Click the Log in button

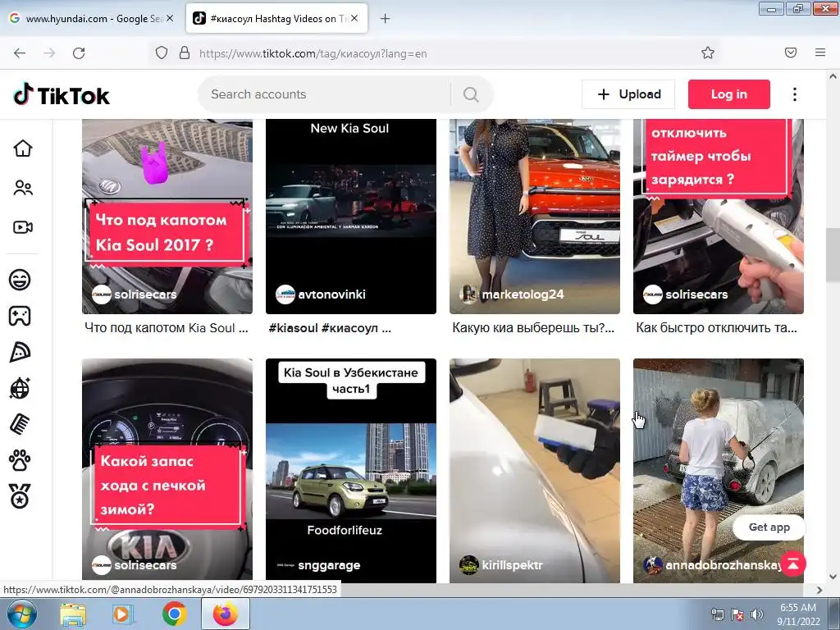729,94
